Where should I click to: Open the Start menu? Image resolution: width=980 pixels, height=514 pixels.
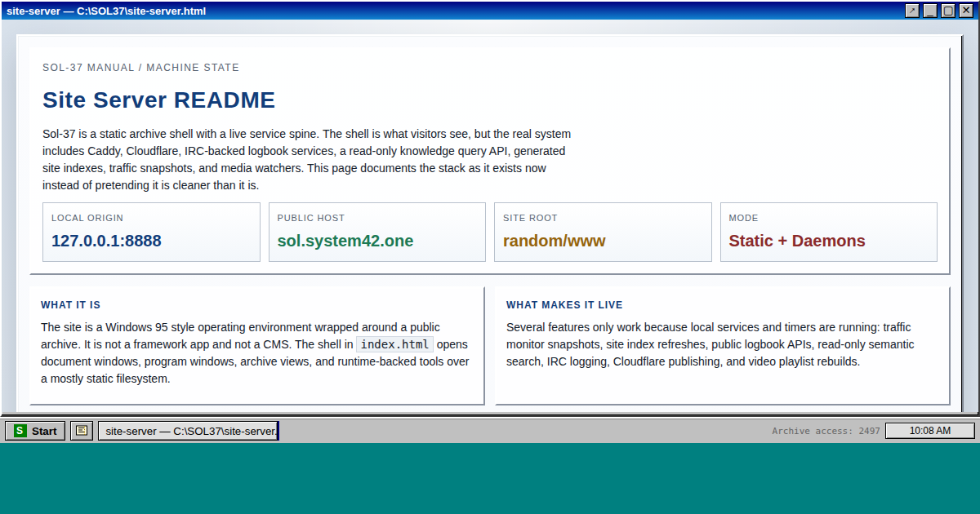click(36, 431)
